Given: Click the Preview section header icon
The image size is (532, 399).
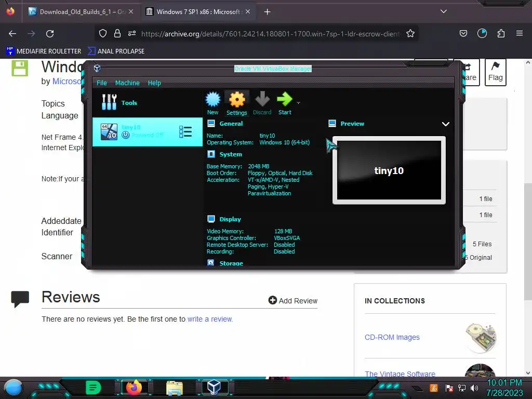Looking at the screenshot, I should [332, 124].
